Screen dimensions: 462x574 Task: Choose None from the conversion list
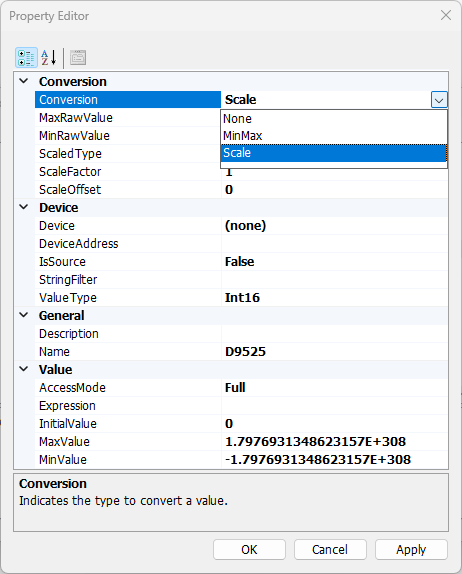click(x=334, y=119)
